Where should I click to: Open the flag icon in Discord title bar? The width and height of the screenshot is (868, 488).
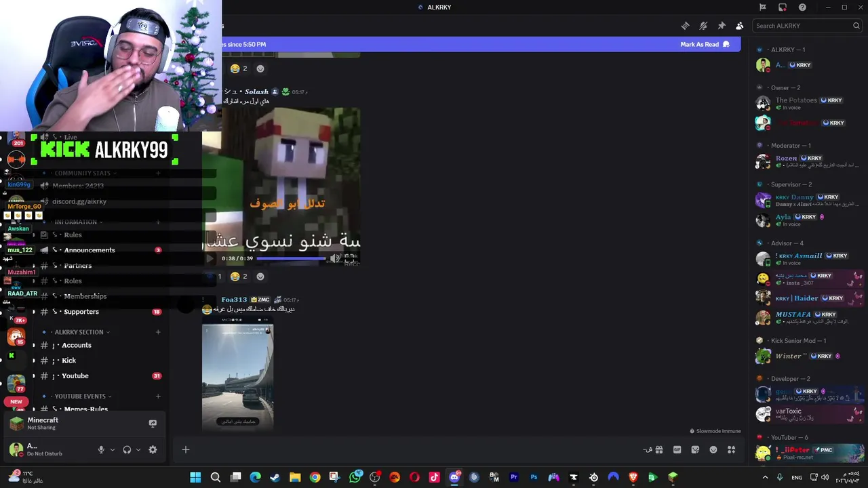click(x=763, y=7)
